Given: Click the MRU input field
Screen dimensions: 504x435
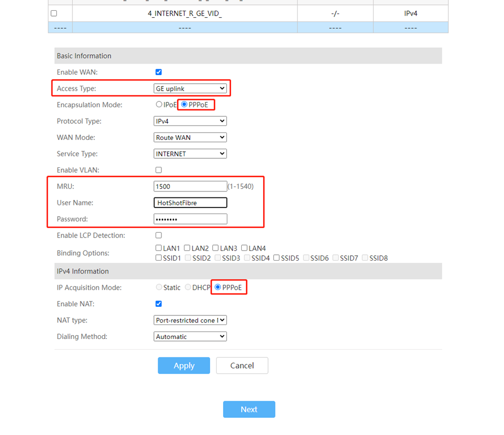Looking at the screenshot, I should click(x=190, y=187).
